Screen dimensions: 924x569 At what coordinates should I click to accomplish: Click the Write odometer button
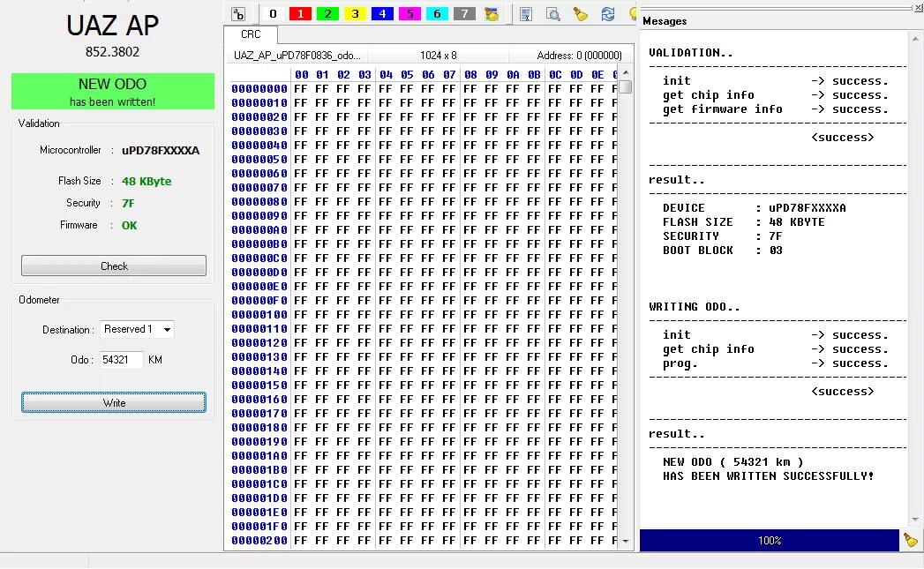pyautogui.click(x=114, y=403)
